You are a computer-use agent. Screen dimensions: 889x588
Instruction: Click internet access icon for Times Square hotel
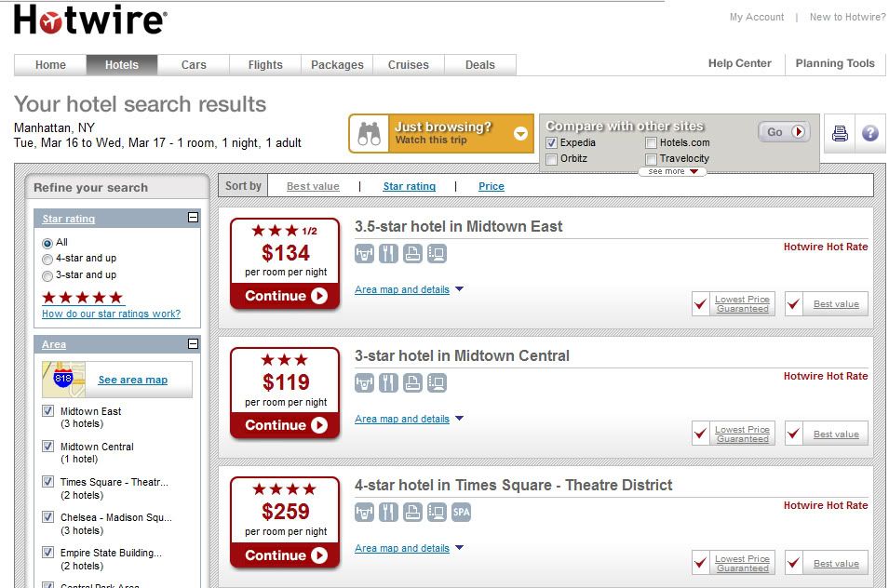tap(438, 512)
